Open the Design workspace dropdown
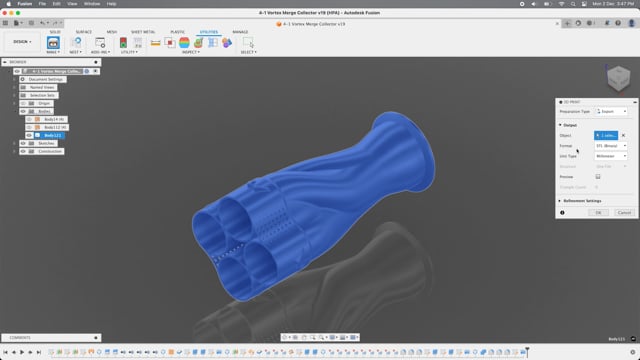640x360 pixels. tap(22, 42)
